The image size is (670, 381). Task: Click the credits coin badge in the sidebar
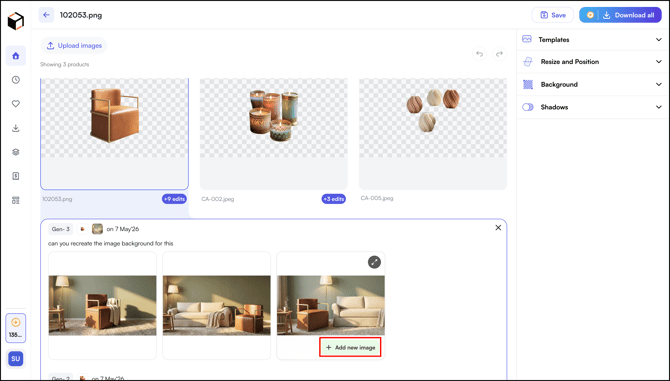pyautogui.click(x=16, y=328)
